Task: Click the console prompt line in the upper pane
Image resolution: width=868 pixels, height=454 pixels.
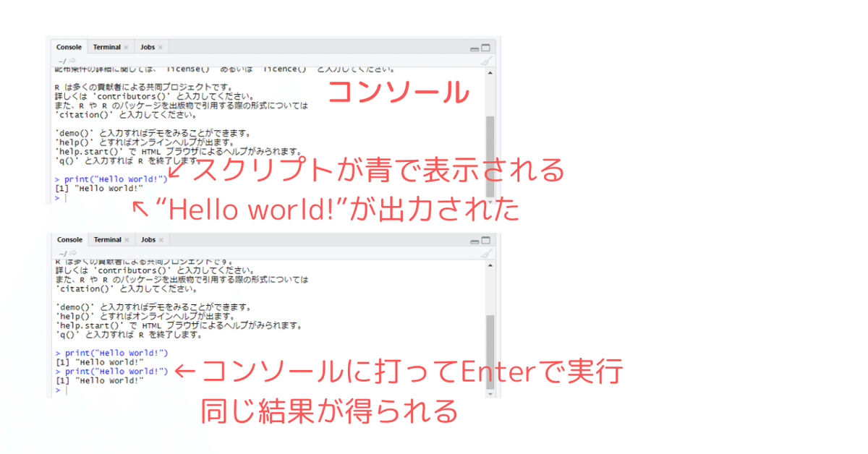Action: pyautogui.click(x=65, y=198)
